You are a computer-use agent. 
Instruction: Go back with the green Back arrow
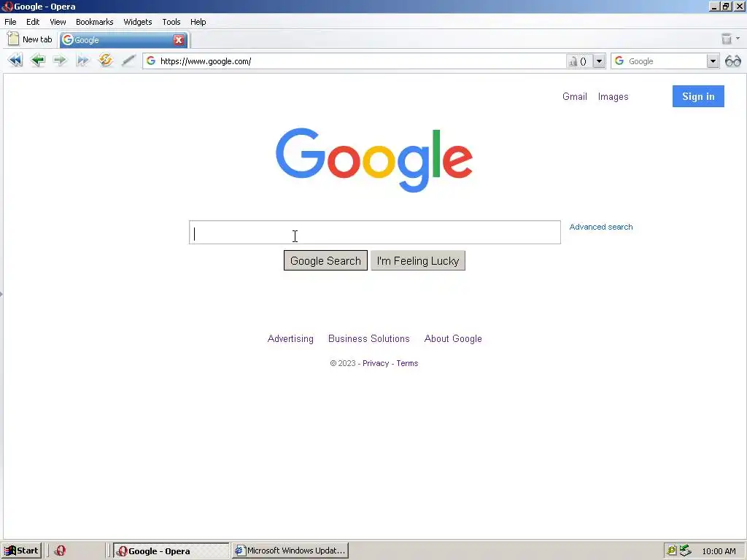(x=38, y=61)
